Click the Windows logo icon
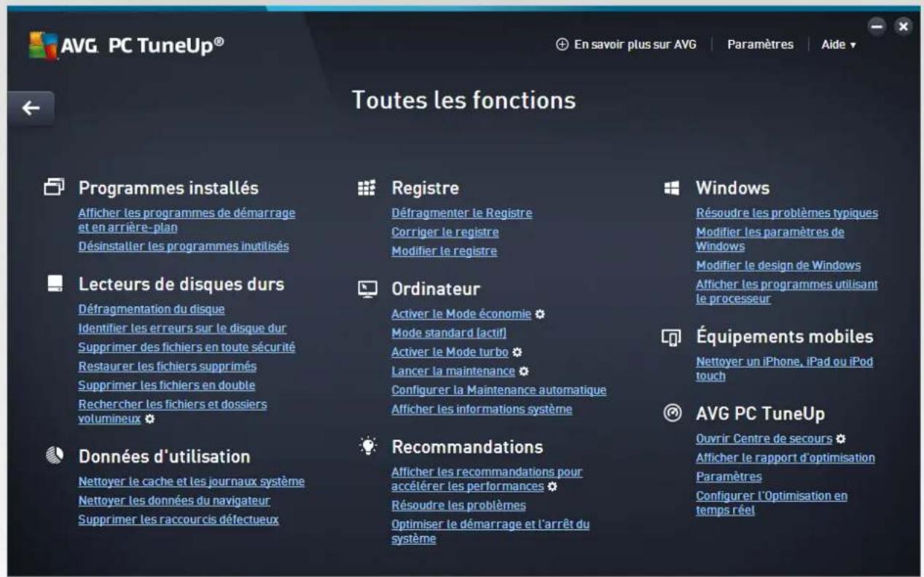The image size is (924, 577). [x=670, y=188]
